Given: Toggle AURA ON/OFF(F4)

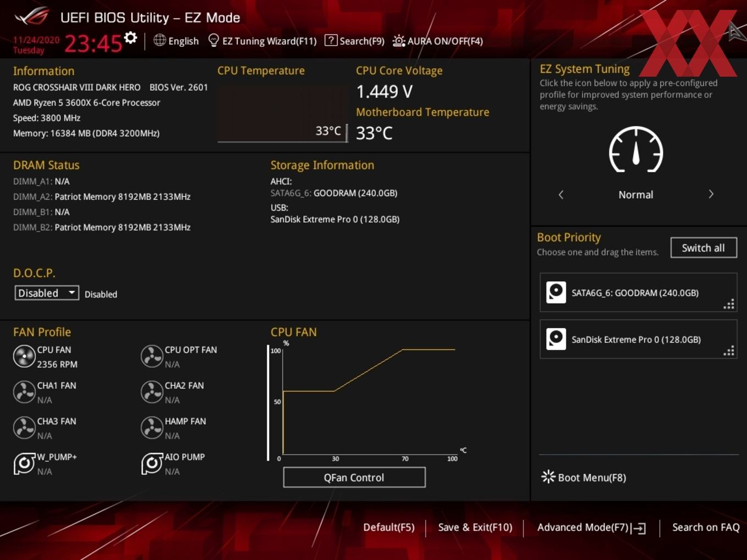Looking at the screenshot, I should 445,41.
